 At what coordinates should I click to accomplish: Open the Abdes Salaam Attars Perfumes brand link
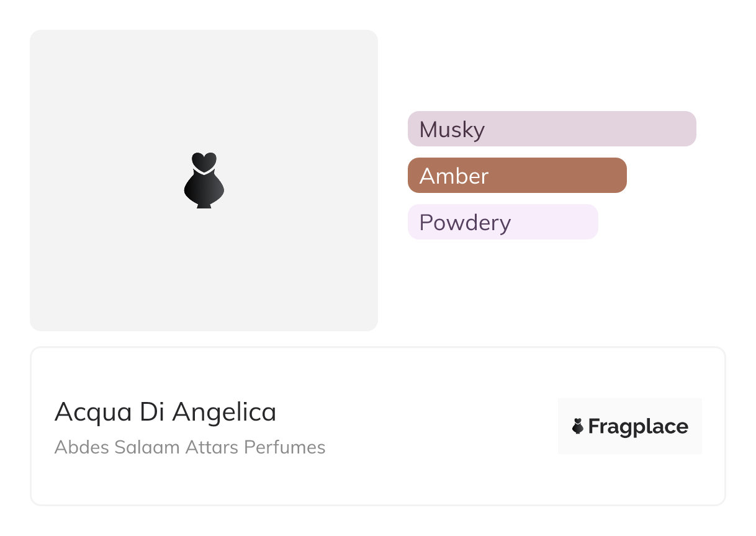click(x=189, y=447)
